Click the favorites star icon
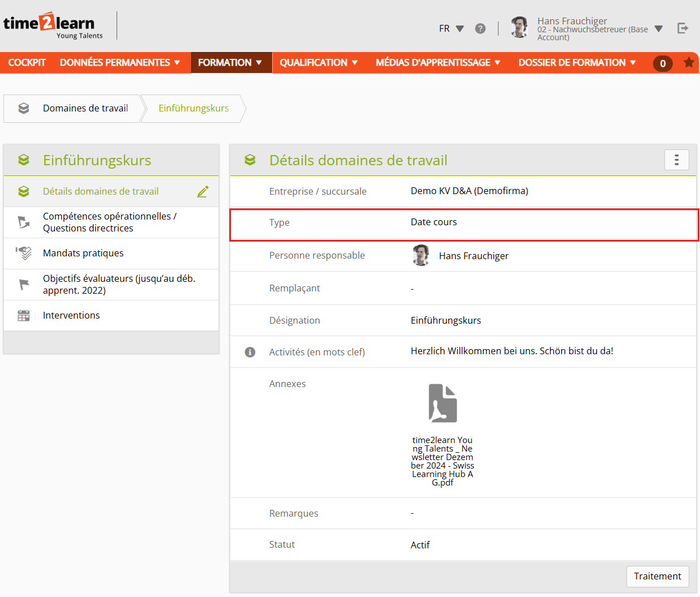700x597 pixels. 689,62
